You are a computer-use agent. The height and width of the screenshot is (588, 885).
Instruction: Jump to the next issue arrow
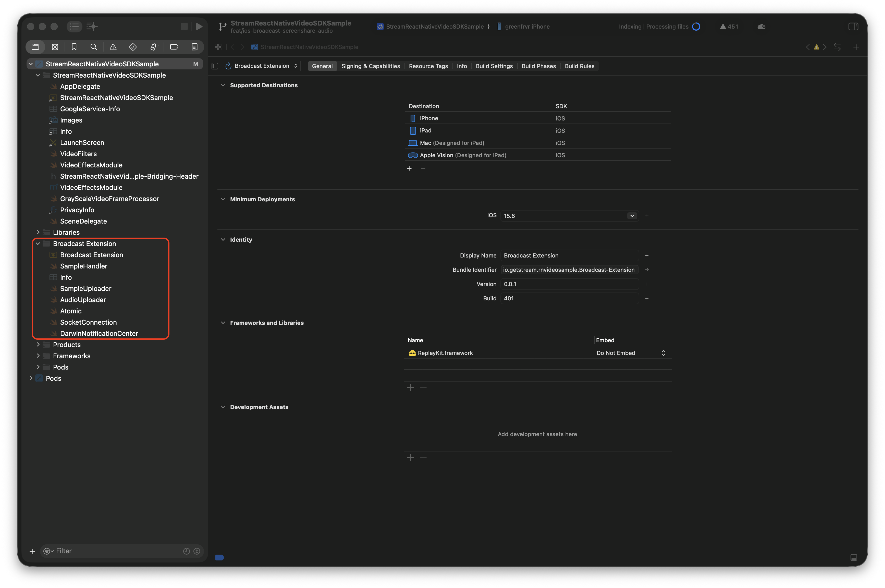[825, 47]
